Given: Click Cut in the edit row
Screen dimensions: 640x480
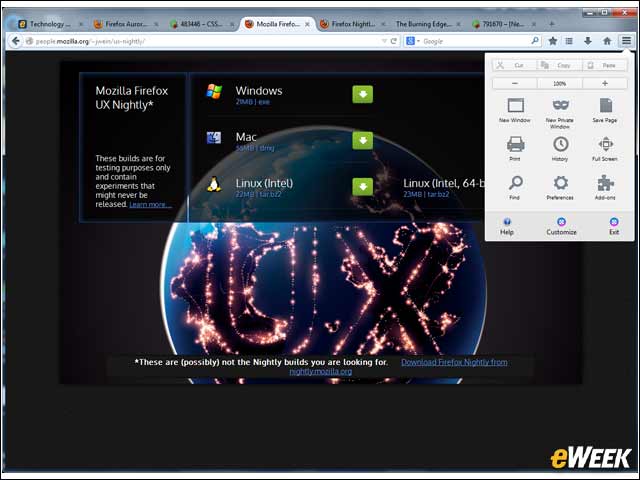Looking at the screenshot, I should 514,65.
